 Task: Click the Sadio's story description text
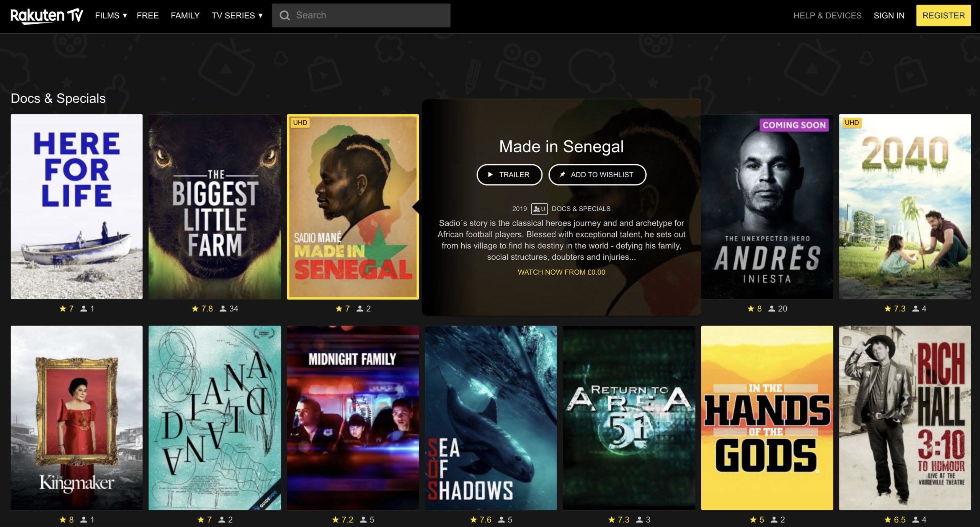[561, 240]
